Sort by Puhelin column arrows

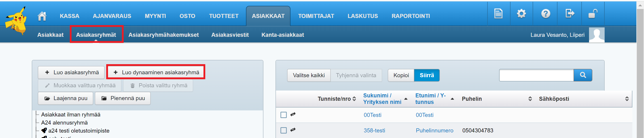click(x=530, y=99)
